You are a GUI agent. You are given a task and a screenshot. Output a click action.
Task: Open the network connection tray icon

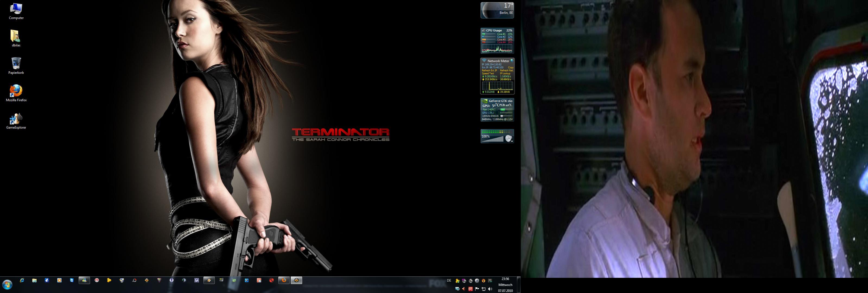(484, 289)
